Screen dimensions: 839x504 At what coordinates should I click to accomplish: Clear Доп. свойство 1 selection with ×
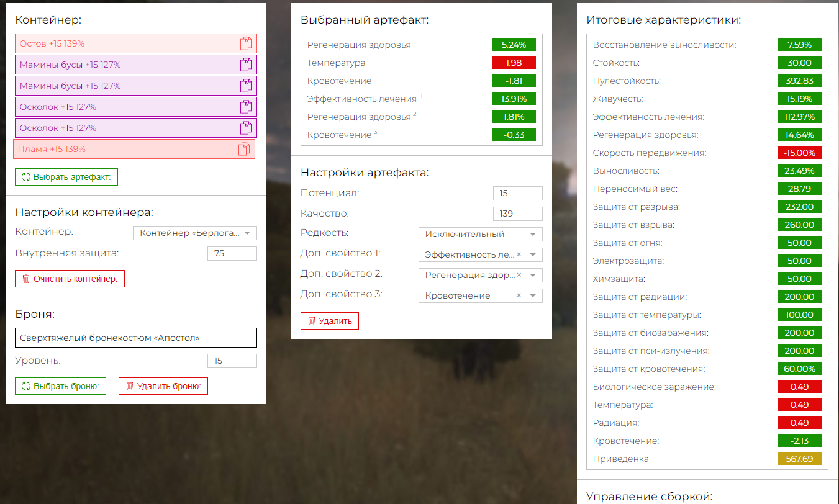coord(519,254)
